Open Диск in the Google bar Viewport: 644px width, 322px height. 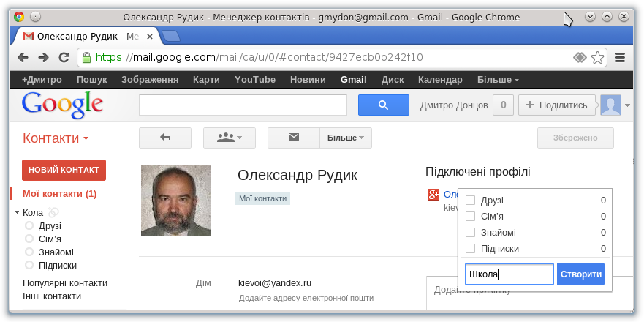pyautogui.click(x=393, y=79)
